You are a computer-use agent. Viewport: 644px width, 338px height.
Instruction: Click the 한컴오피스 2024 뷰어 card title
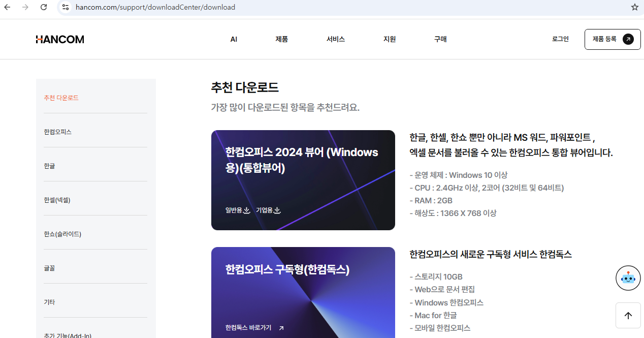(x=302, y=160)
